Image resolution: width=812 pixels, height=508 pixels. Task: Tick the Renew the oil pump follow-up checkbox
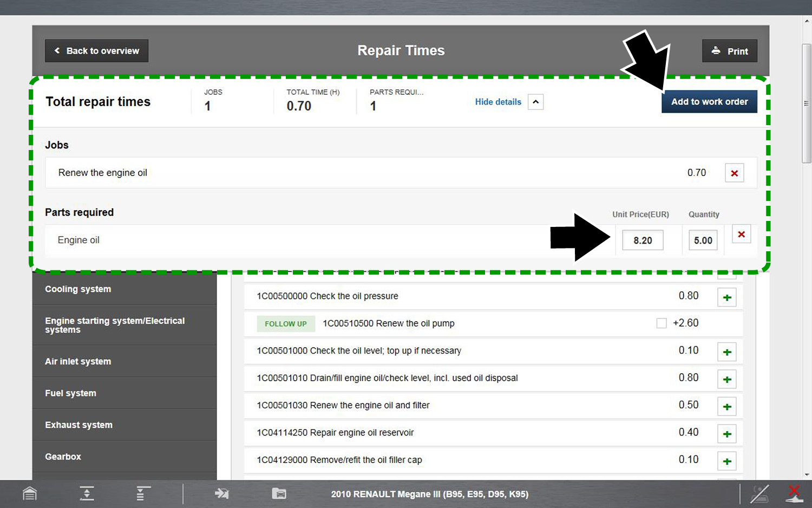click(x=662, y=323)
